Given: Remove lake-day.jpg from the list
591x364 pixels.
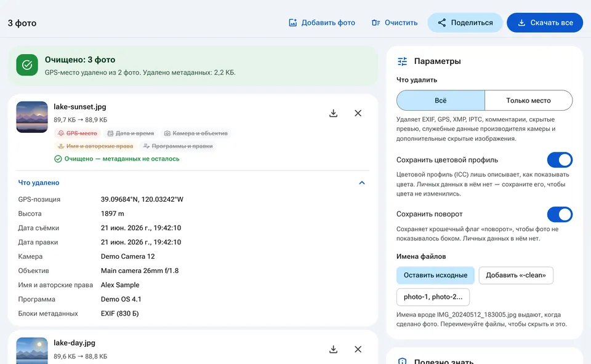Looking at the screenshot, I should (x=358, y=349).
